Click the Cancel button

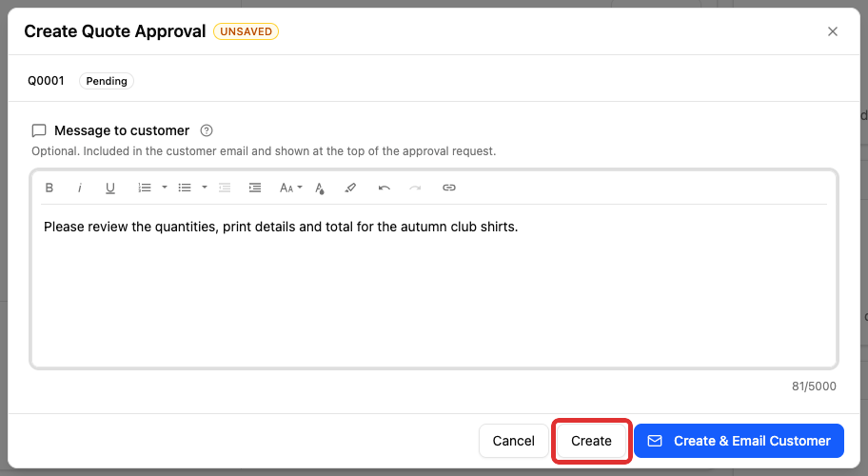514,441
